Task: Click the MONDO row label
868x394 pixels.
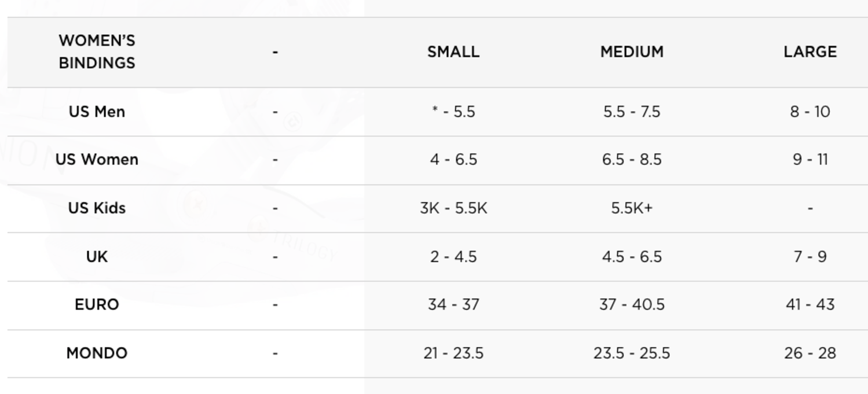Action: click(97, 353)
